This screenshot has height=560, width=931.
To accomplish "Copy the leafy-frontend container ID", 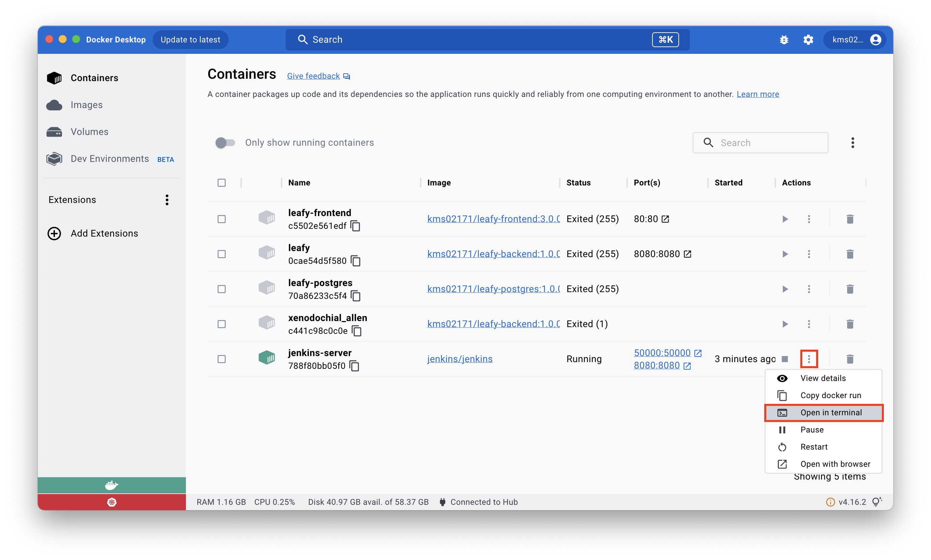I will [x=355, y=226].
